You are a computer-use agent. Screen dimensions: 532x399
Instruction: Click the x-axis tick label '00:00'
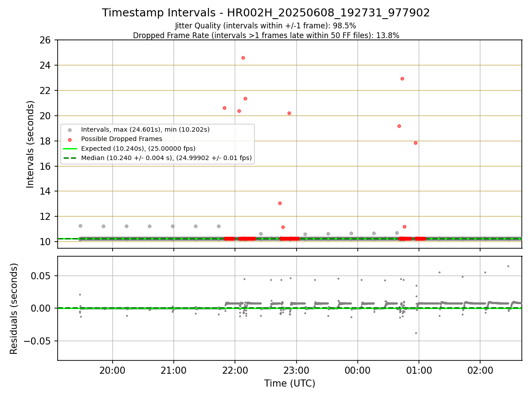pos(358,370)
